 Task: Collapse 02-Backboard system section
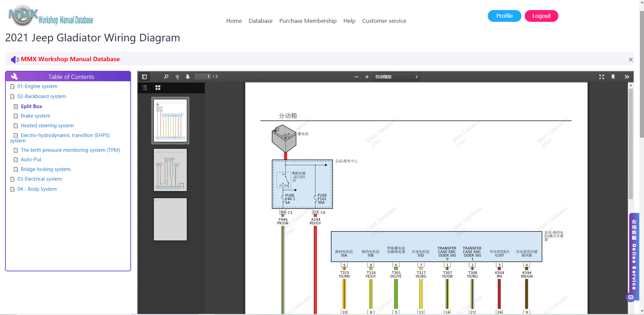[42, 96]
